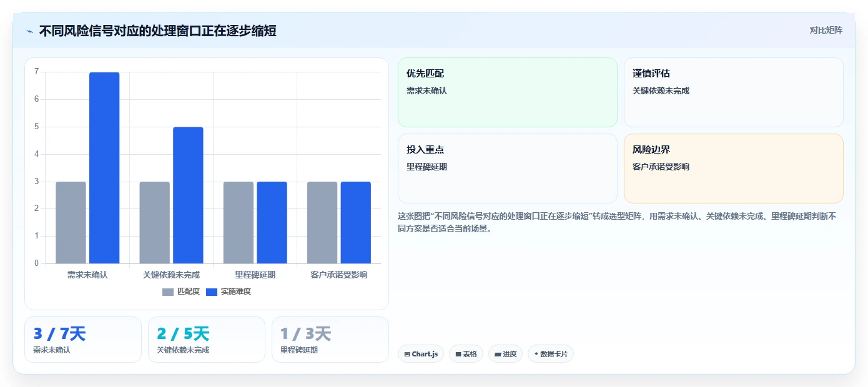Screen dimensions: 868x387
Task: Click the 2 / 5天 stat value
Action: tap(183, 334)
